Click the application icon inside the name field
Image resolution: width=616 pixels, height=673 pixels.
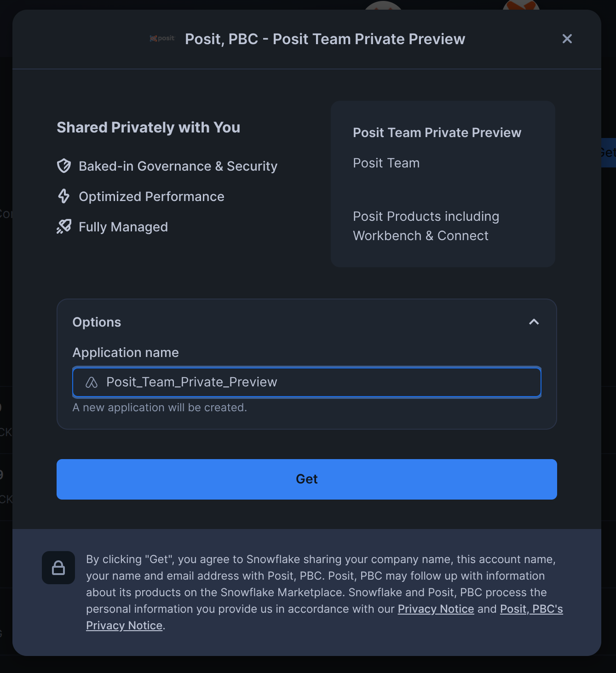[92, 382]
